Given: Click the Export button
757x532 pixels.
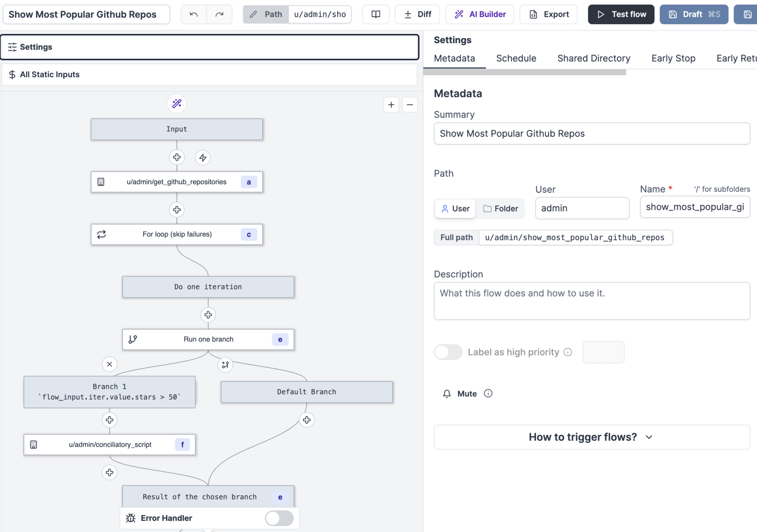Looking at the screenshot, I should pos(548,15).
